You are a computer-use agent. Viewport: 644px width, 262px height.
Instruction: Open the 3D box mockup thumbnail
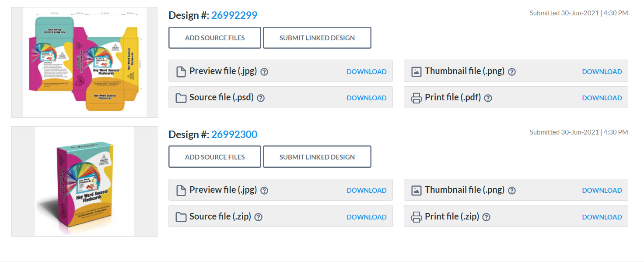coord(84,181)
